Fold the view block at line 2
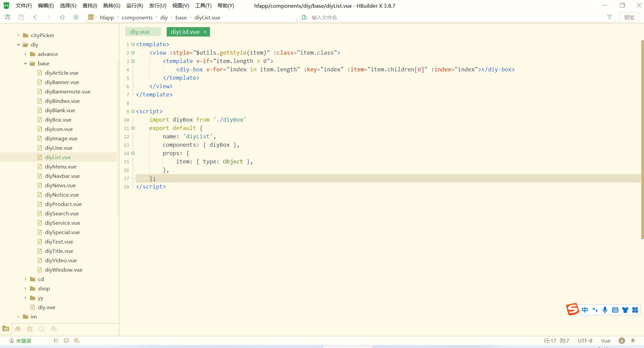 tap(133, 53)
